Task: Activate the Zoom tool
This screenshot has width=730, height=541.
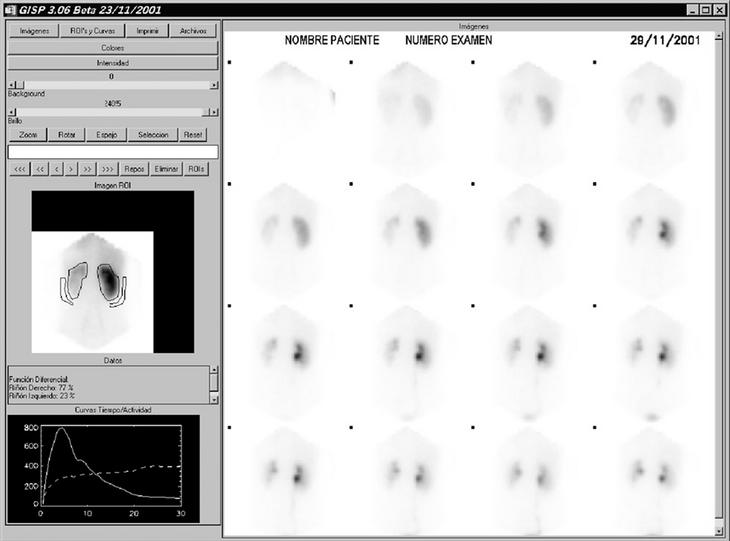Action: coord(27,134)
